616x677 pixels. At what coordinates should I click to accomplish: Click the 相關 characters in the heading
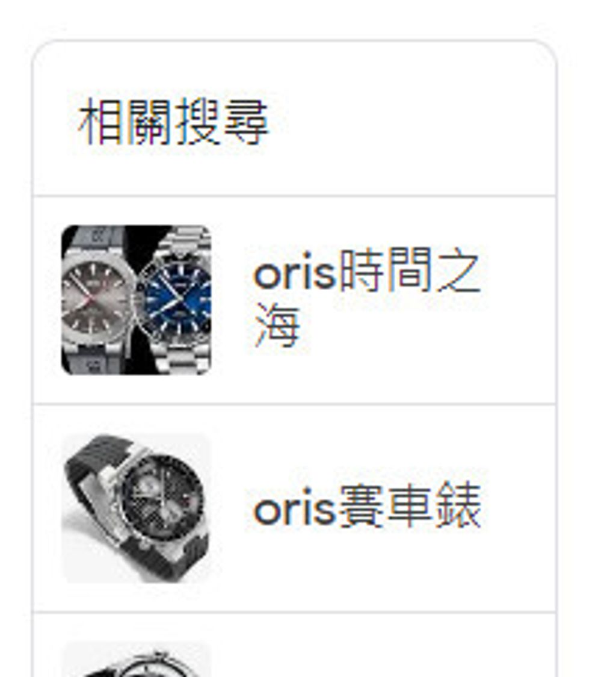coord(126,121)
